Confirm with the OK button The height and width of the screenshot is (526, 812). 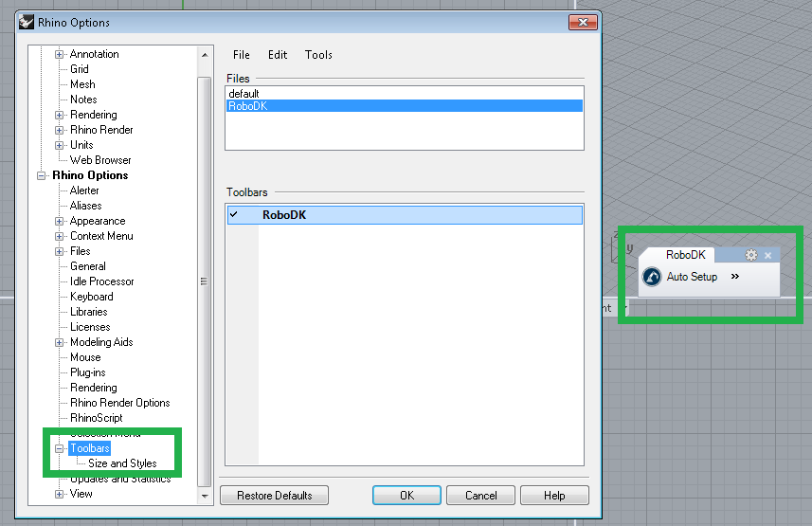pos(406,496)
